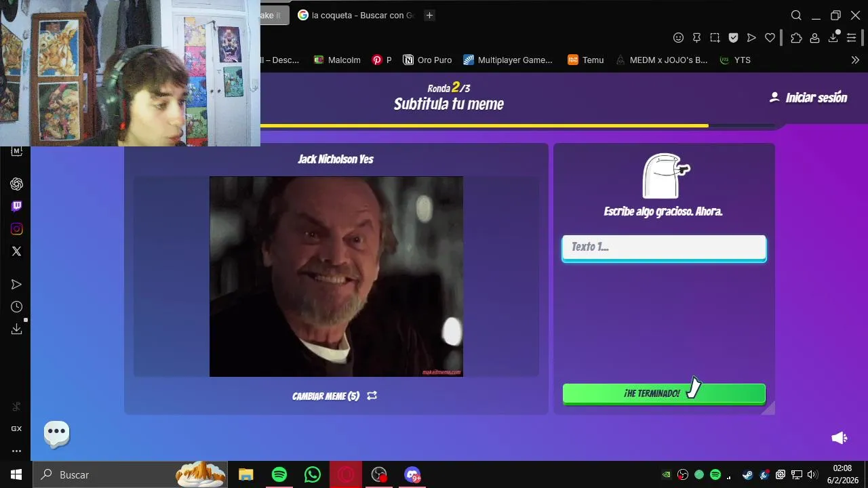Open browsing history clock icon in sidebar

pos(17,307)
